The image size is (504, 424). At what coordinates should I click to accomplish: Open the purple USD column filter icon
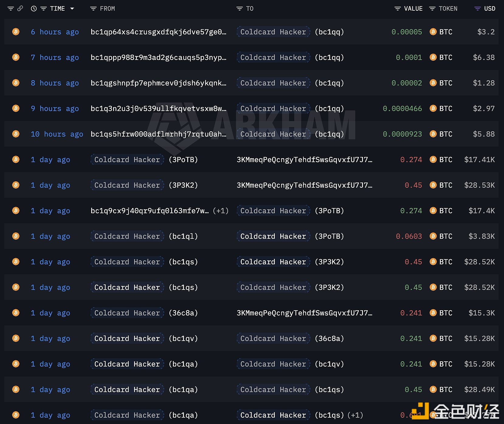[478, 9]
